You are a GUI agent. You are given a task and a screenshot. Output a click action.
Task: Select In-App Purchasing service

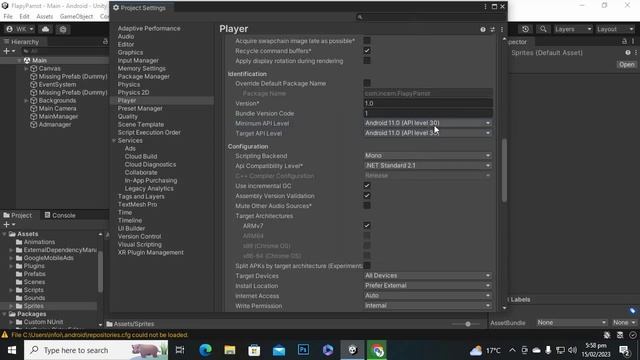pyautogui.click(x=151, y=180)
